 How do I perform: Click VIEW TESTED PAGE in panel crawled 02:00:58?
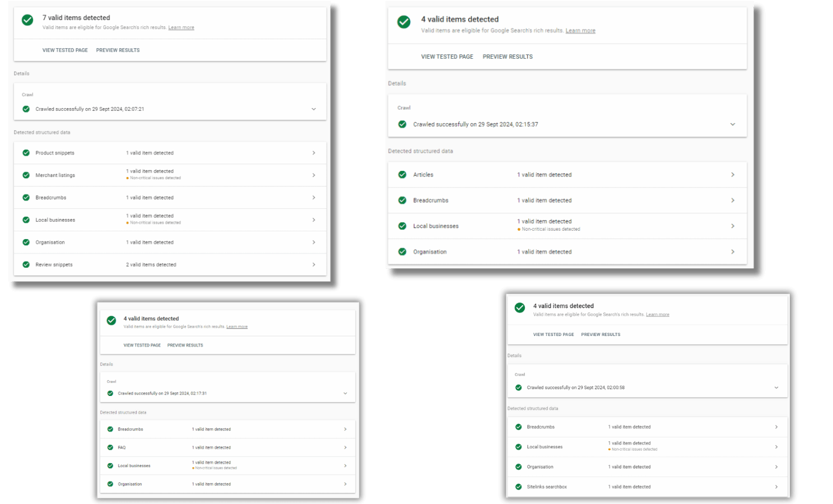[x=553, y=334]
